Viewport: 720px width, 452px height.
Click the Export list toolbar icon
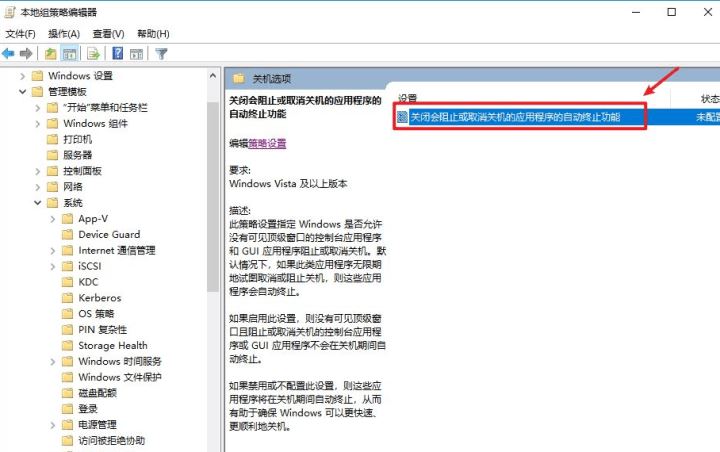(94, 54)
